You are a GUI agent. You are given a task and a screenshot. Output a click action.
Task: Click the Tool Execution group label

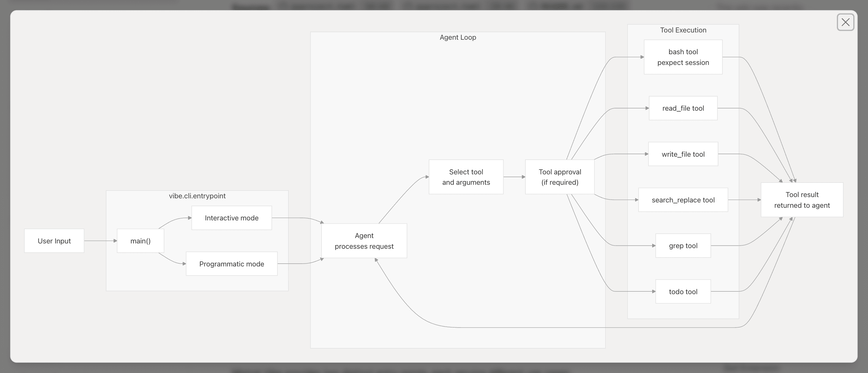683,30
